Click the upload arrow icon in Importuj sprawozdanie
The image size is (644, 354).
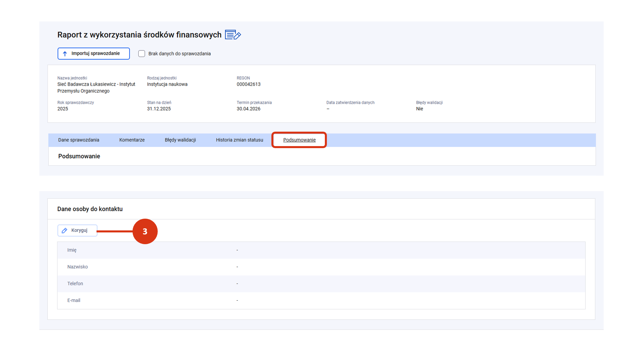pyautogui.click(x=65, y=54)
